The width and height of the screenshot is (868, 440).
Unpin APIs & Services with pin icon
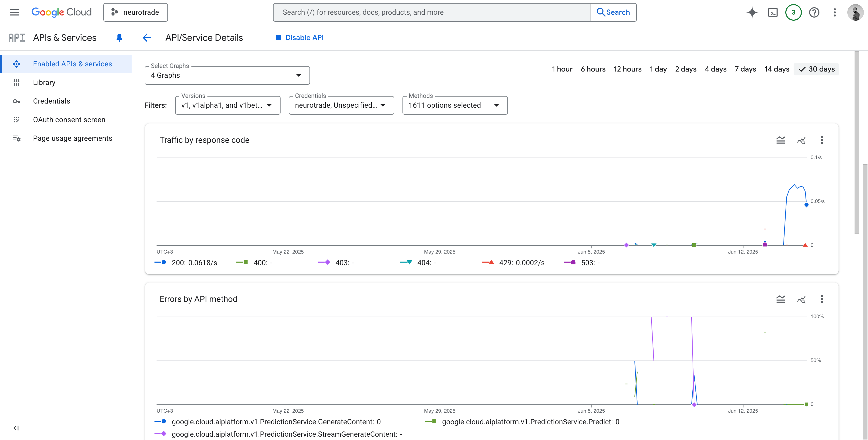pyautogui.click(x=119, y=38)
